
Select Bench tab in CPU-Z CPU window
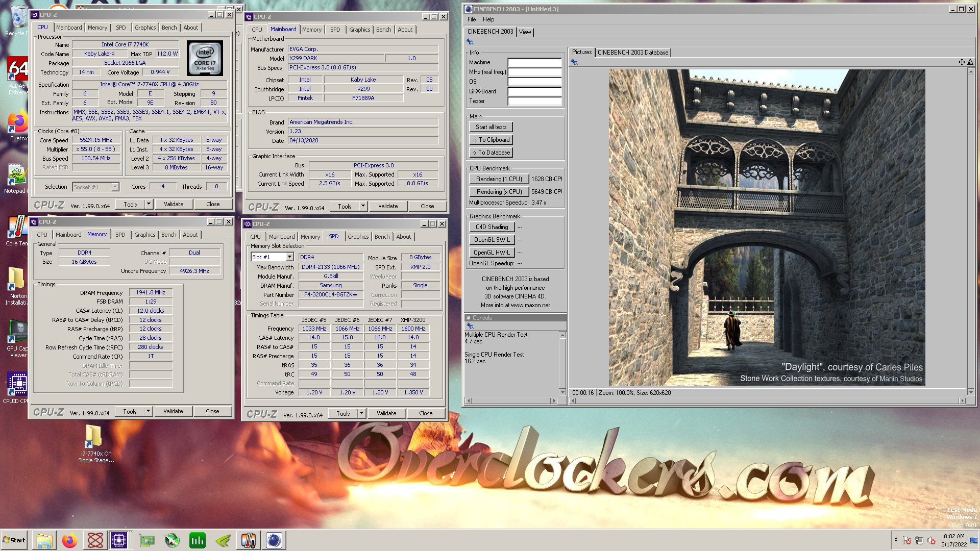pos(169,28)
